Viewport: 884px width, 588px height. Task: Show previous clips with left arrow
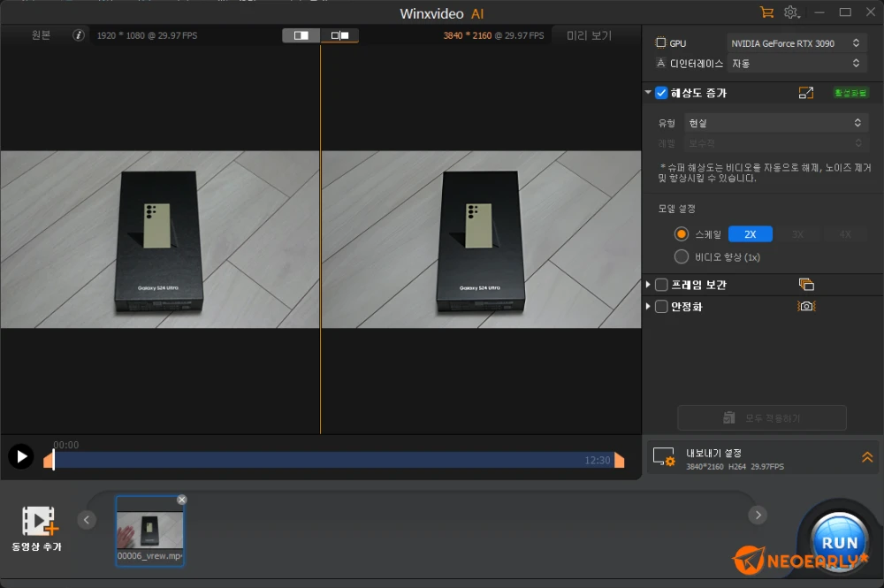[x=87, y=520]
